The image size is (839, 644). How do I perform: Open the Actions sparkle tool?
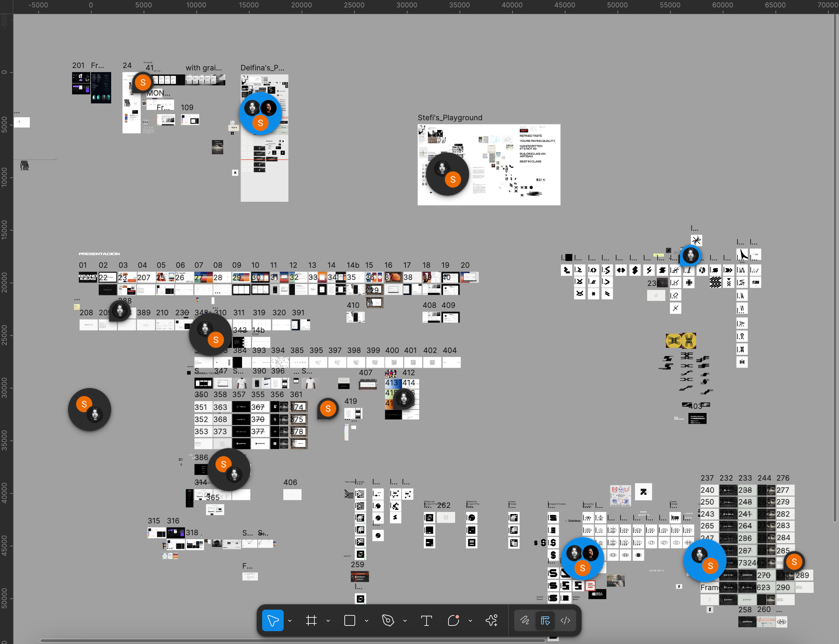coord(492,620)
